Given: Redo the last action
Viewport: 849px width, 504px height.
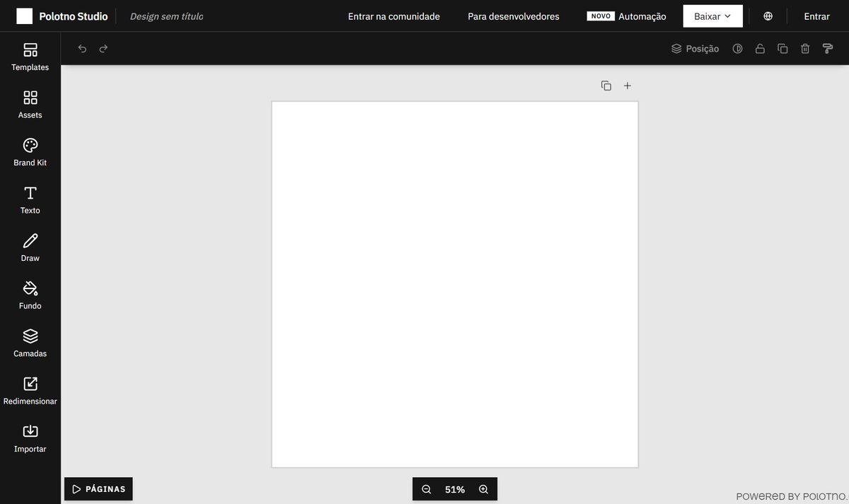Looking at the screenshot, I should (103, 49).
